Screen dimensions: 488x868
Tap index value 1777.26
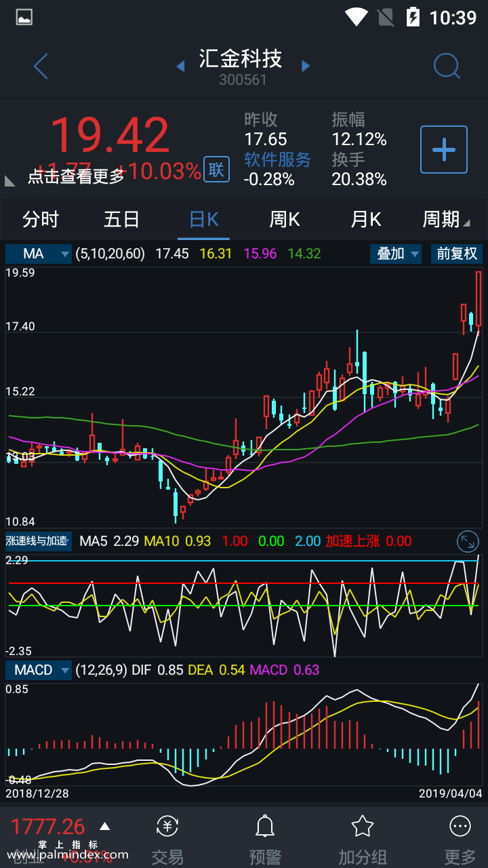[48, 827]
